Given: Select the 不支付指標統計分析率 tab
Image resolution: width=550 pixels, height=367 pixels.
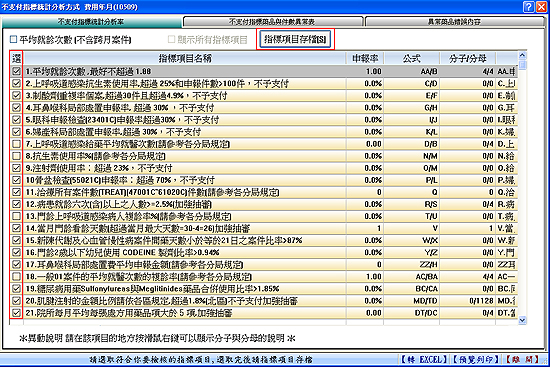Looking at the screenshot, I should (91, 22).
